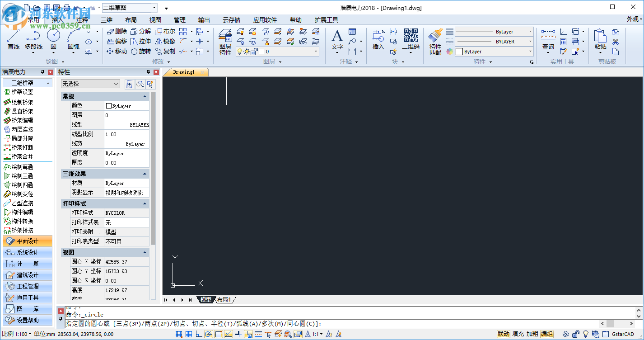Open the 系统设计 module button
644x340 pixels.
point(28,252)
